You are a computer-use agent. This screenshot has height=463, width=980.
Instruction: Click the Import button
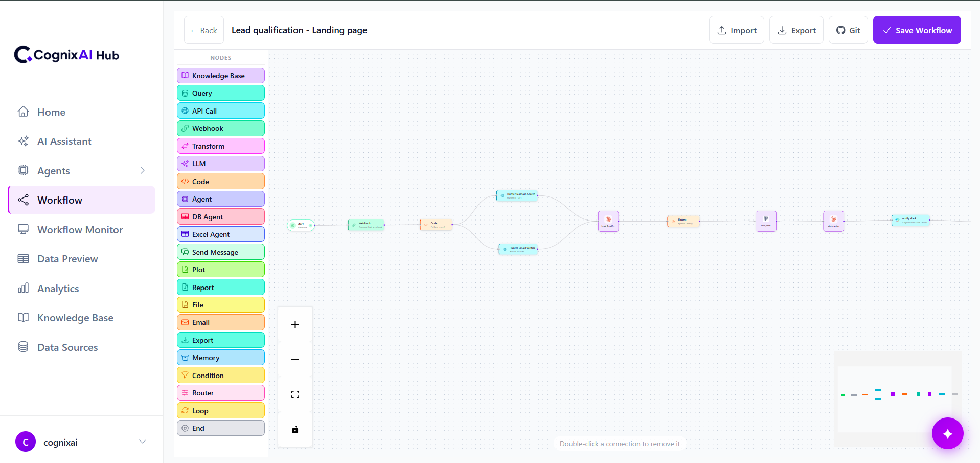pyautogui.click(x=737, y=30)
